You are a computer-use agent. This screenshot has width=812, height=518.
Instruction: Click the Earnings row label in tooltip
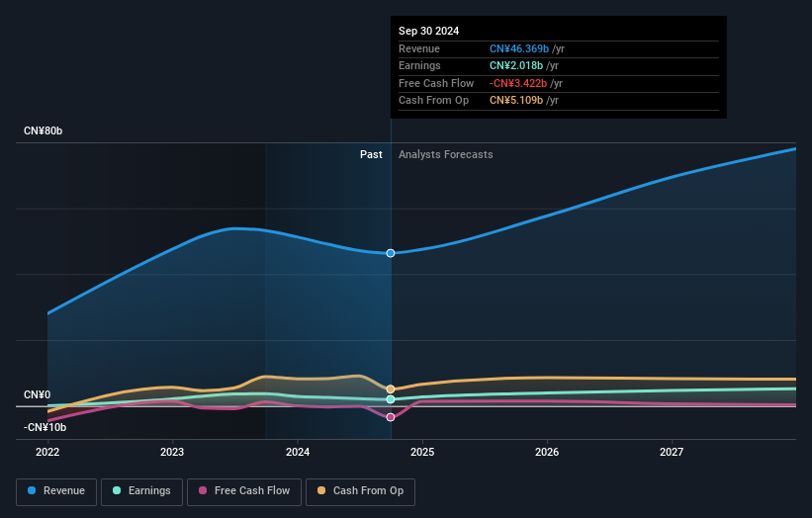419,65
